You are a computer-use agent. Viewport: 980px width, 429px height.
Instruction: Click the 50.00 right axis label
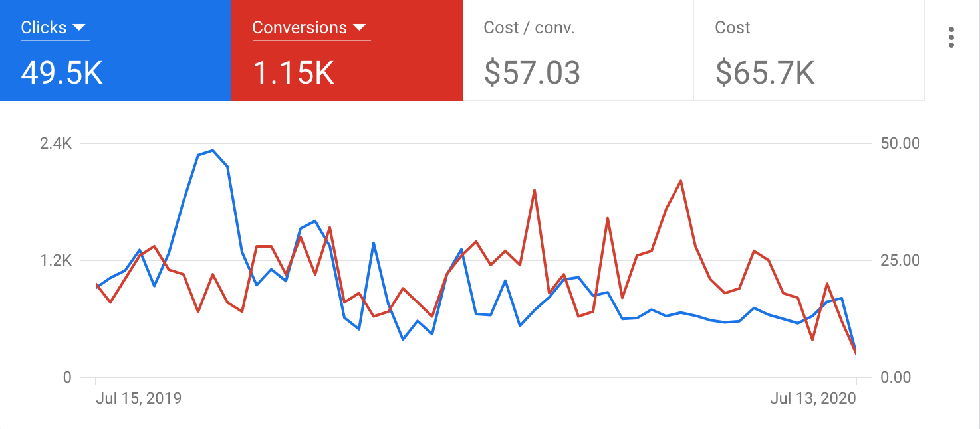(901, 143)
